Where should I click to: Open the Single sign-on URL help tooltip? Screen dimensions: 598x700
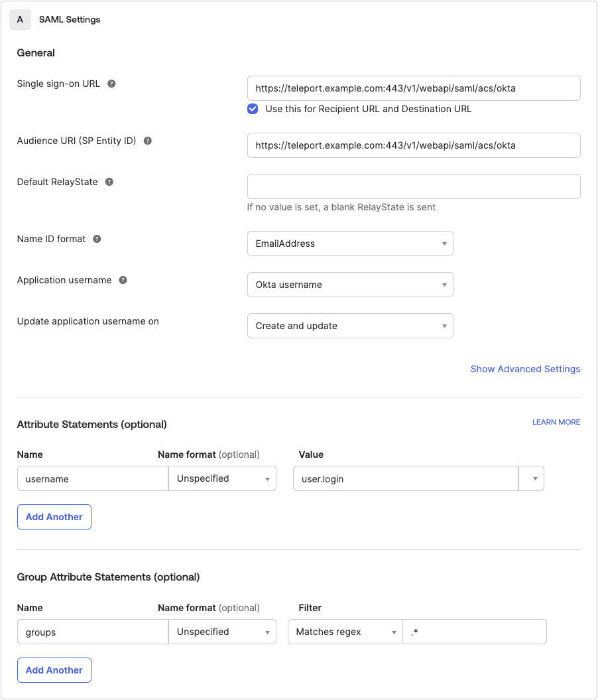coord(111,84)
